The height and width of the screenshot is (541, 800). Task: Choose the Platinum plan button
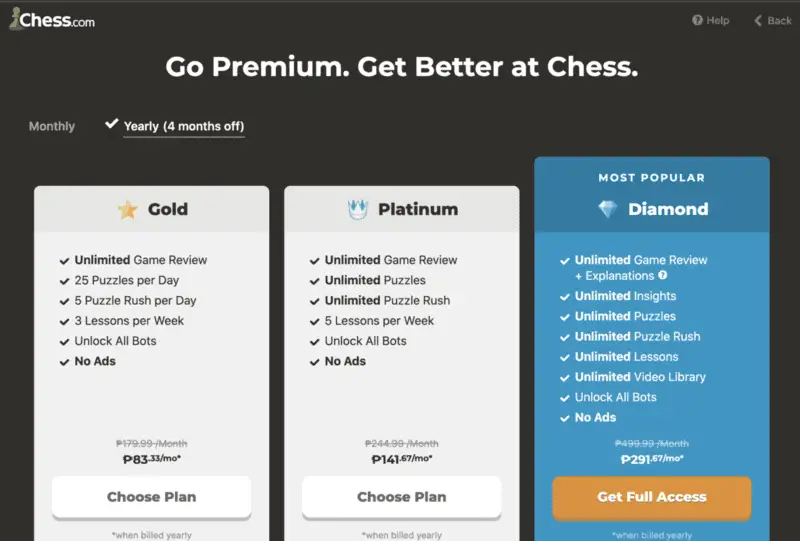click(402, 497)
